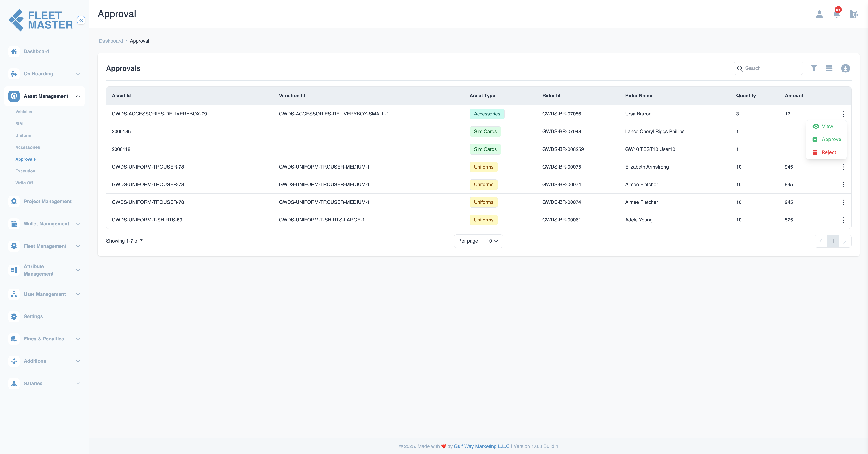Image resolution: width=868 pixels, height=454 pixels.
Task: Click the Asset Management sidebar icon
Action: pyautogui.click(x=14, y=96)
